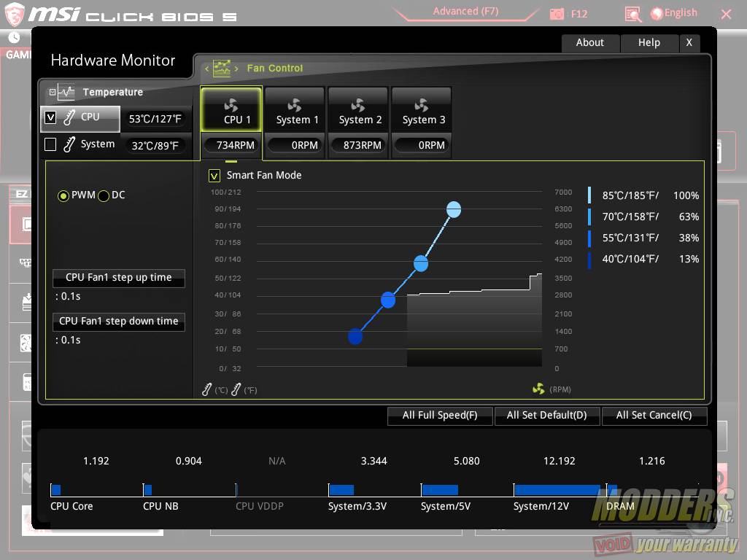Image resolution: width=747 pixels, height=560 pixels.
Task: Click the Temperature graph icon
Action: click(x=66, y=92)
